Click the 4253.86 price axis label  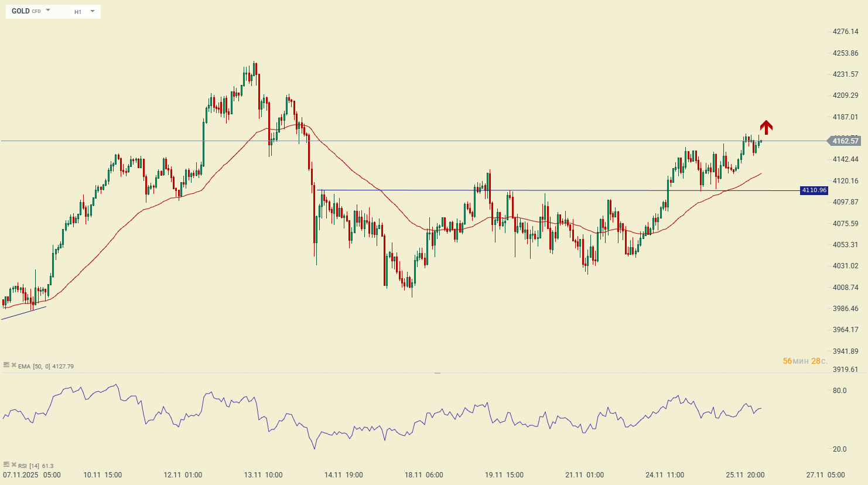point(845,53)
